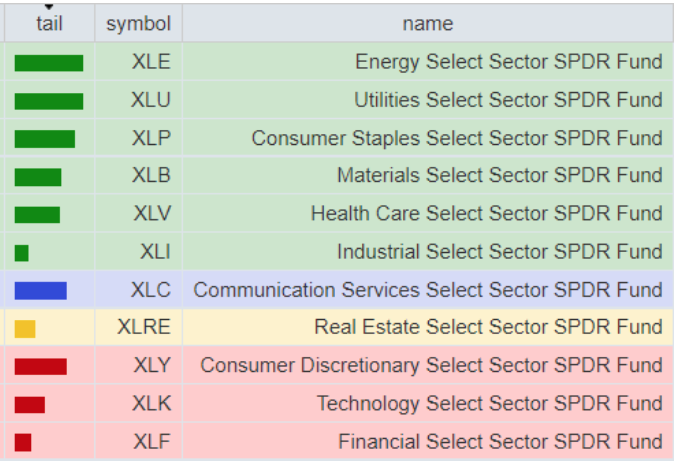Click the green tail bar for XLE

pyautogui.click(x=49, y=63)
